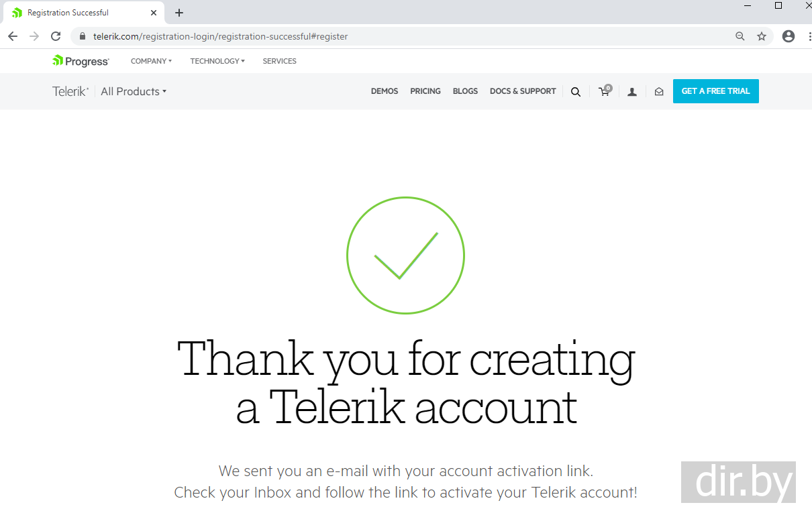Click the site search magnifier icon

pyautogui.click(x=576, y=92)
